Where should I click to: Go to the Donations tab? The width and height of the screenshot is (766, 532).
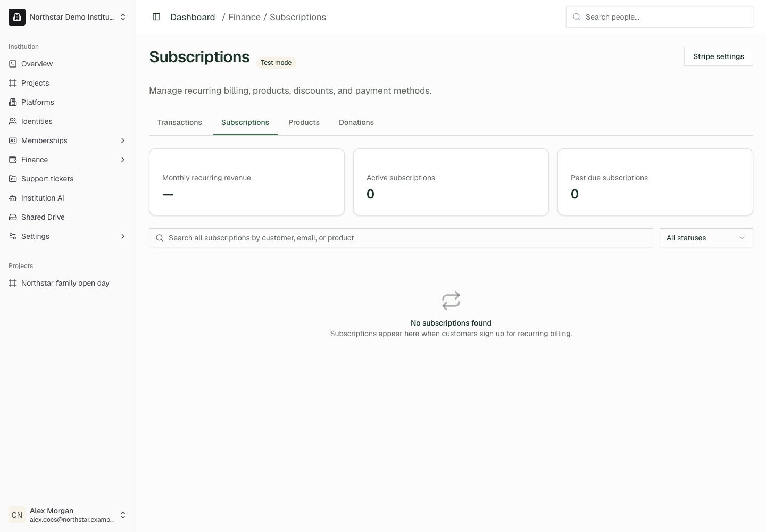356,122
